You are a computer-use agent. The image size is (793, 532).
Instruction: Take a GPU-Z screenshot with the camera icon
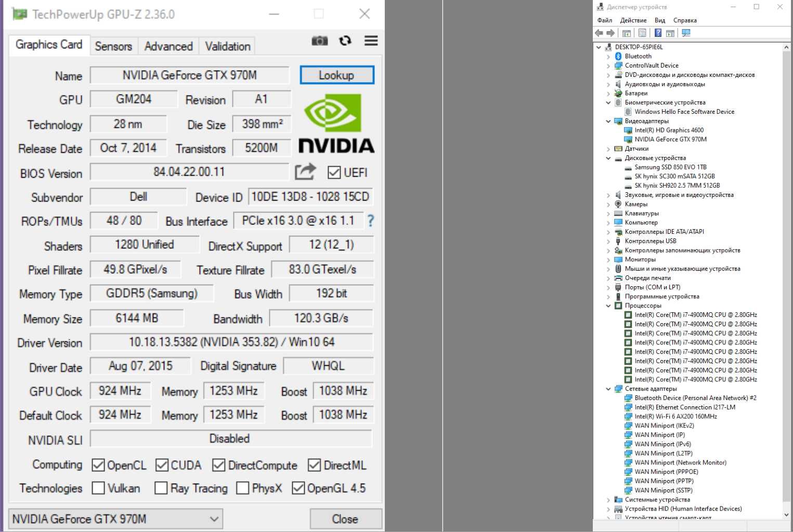319,41
